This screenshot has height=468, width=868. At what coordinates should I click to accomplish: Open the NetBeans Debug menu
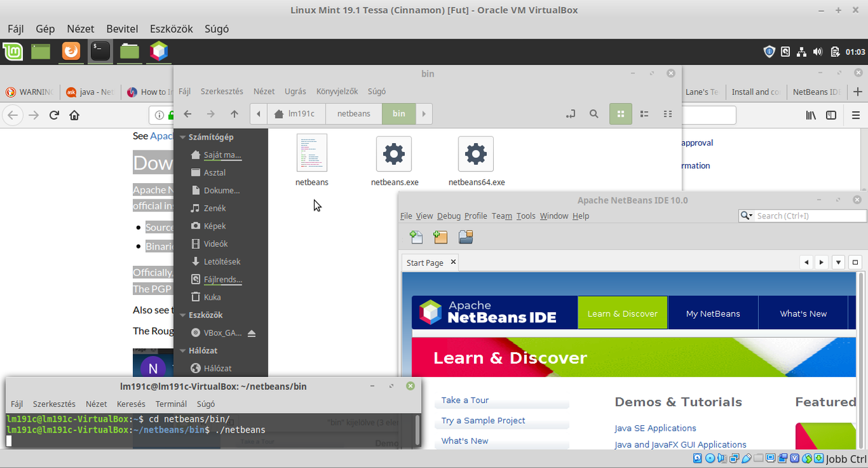[448, 216]
